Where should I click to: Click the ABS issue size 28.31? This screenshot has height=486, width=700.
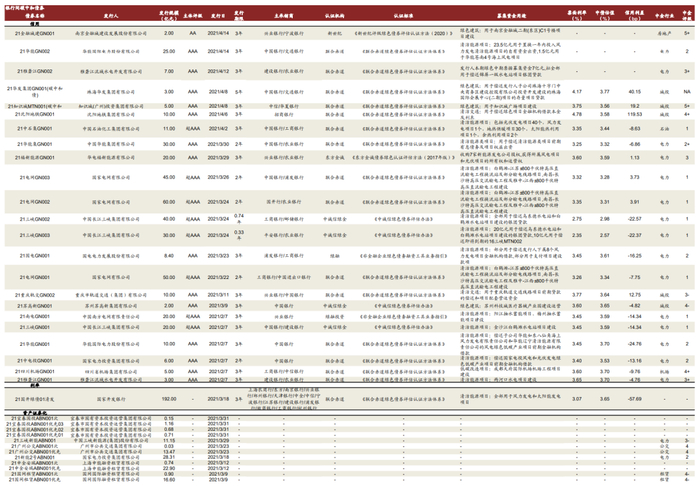[x=169, y=457]
